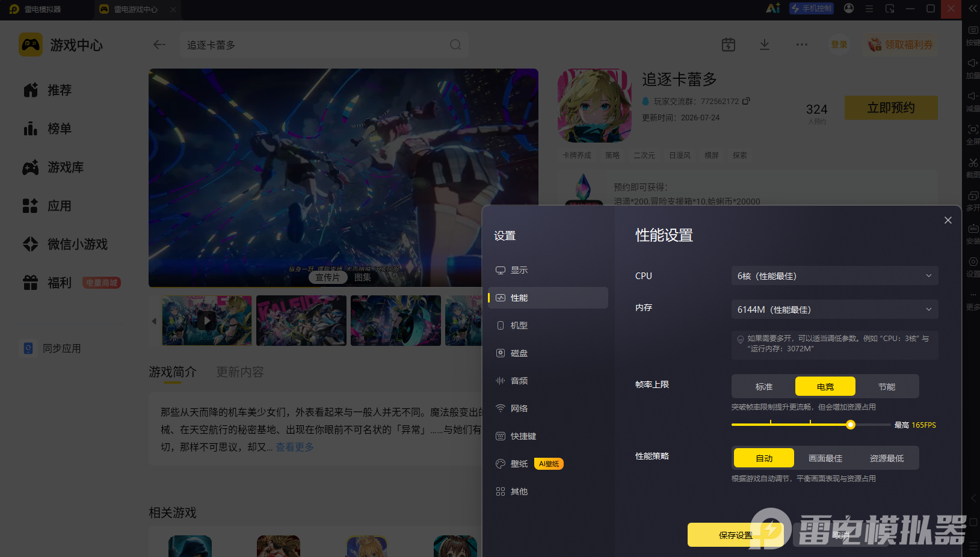Select the 音频 audio settings tab
The height and width of the screenshot is (557, 980).
tap(548, 381)
